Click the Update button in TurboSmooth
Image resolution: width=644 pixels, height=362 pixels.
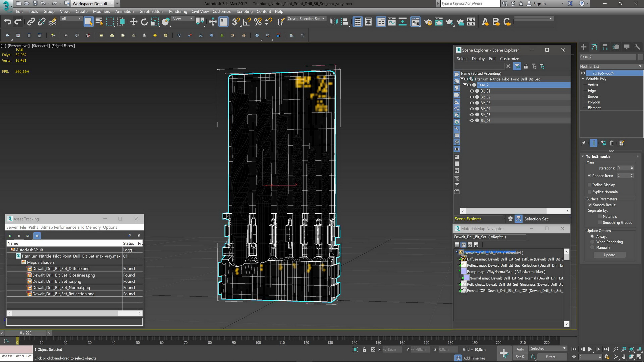coord(609,255)
